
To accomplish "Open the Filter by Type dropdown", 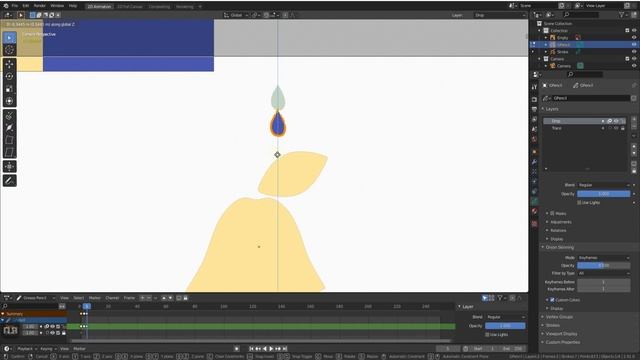I will [x=603, y=273].
